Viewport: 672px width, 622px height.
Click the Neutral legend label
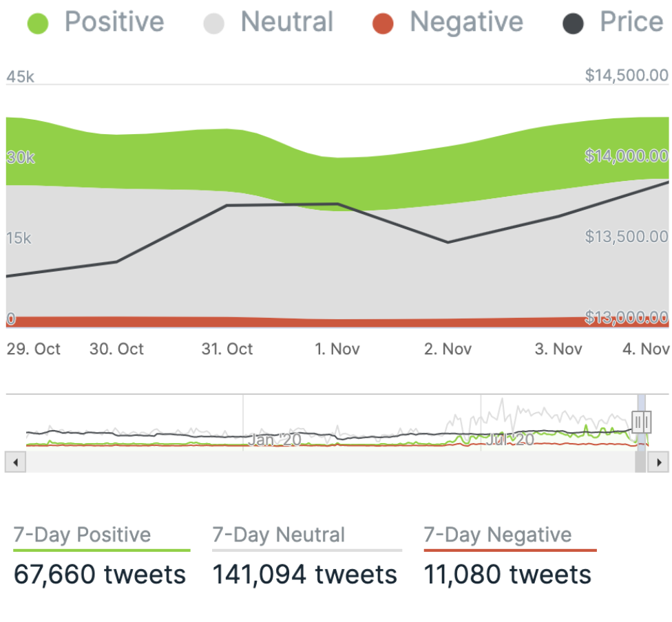287,23
